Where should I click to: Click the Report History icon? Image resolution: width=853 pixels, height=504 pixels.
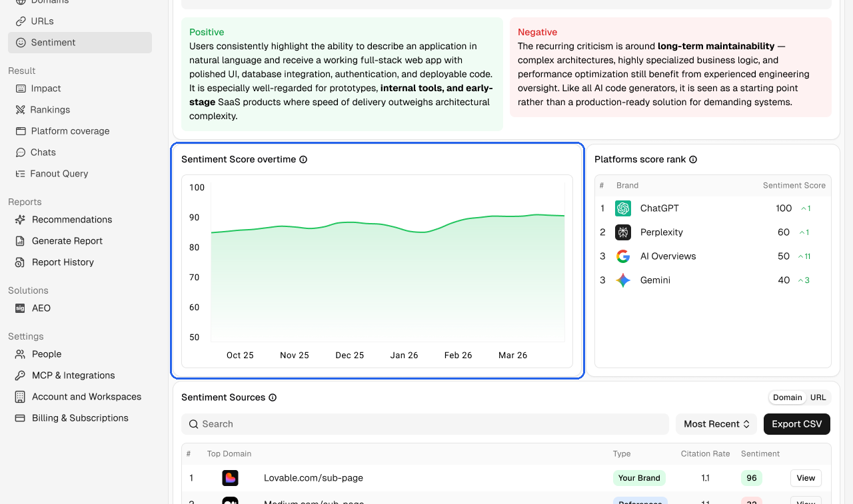(20, 262)
